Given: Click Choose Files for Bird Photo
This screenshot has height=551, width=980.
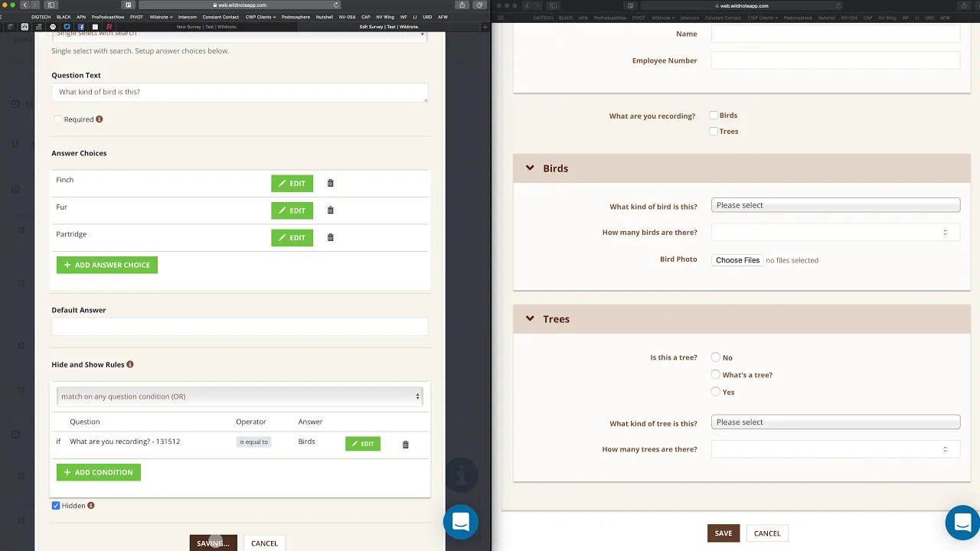Looking at the screenshot, I should [737, 260].
